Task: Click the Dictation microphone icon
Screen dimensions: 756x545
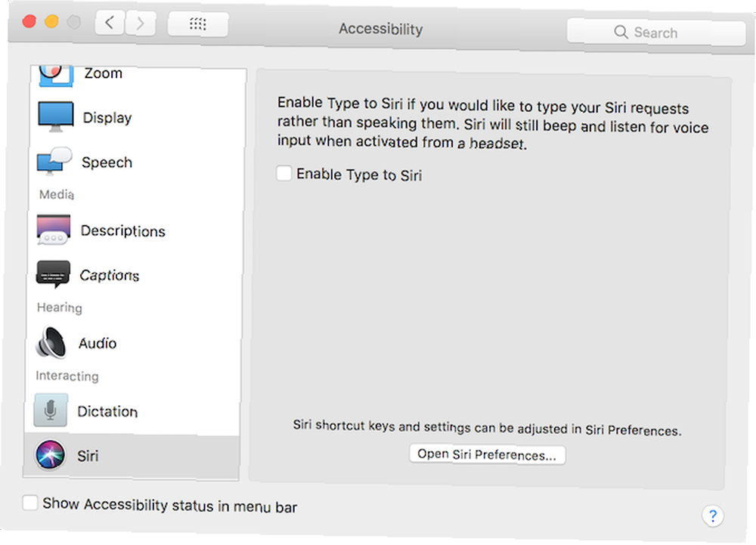Action: pos(51,410)
